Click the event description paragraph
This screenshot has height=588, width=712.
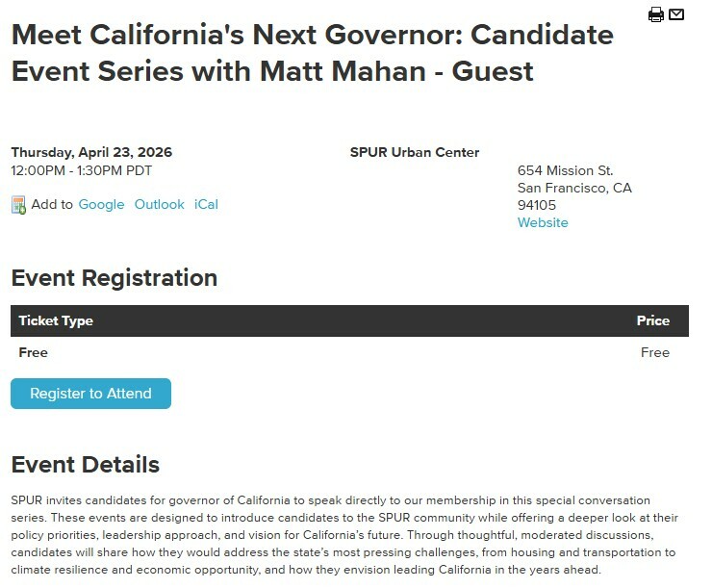click(x=343, y=535)
